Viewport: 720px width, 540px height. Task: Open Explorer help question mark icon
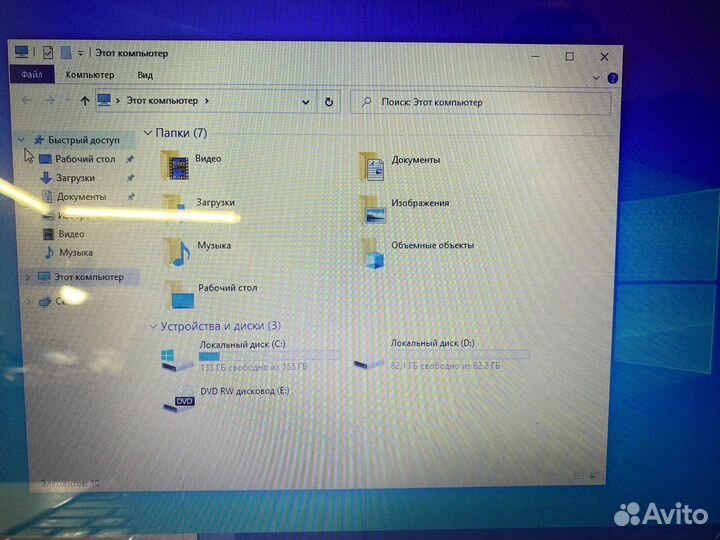pyautogui.click(x=613, y=78)
